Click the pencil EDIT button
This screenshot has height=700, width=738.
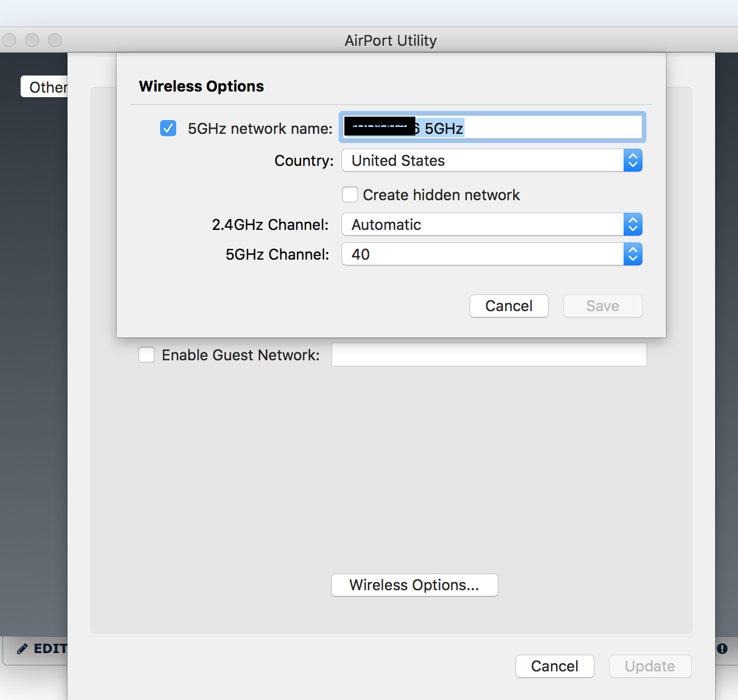42,649
